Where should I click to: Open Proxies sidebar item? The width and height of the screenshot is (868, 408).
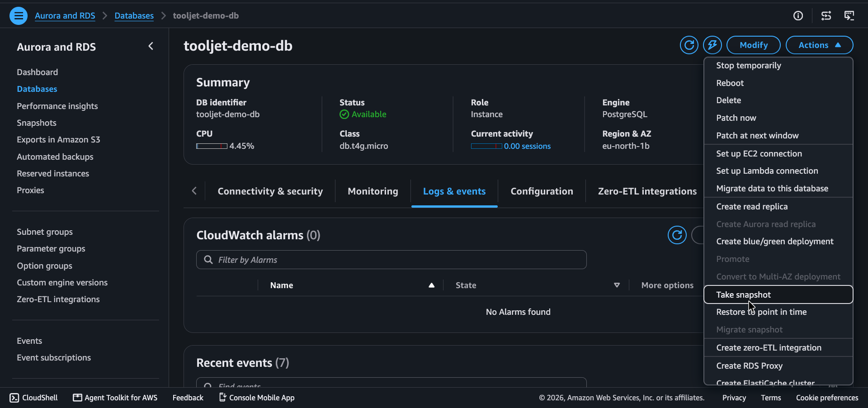(x=30, y=190)
